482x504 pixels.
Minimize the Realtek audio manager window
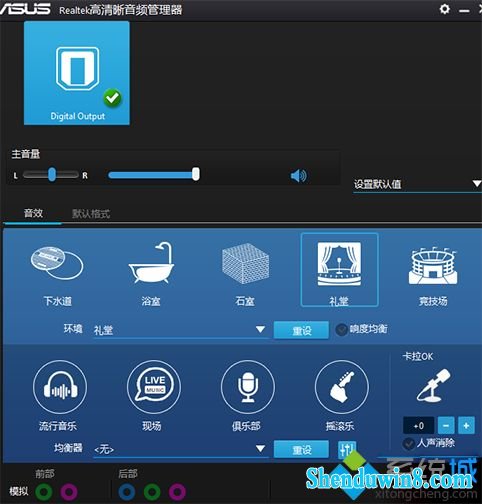pyautogui.click(x=464, y=11)
